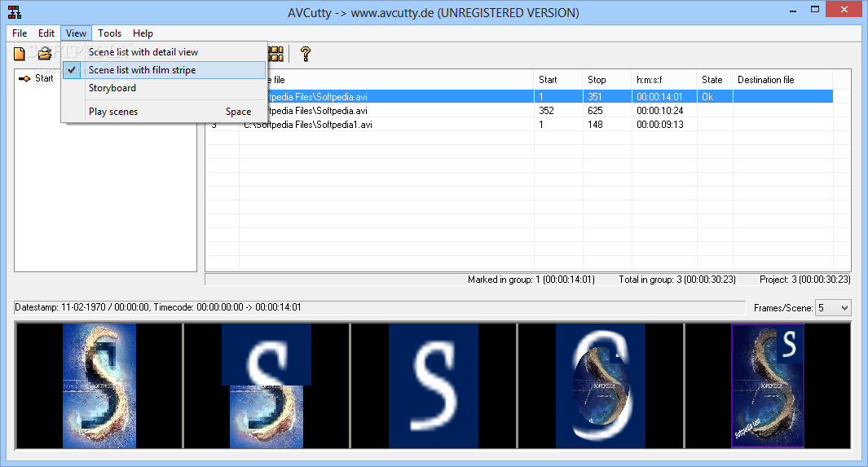Open the Help menu
This screenshot has height=467, width=868.
coord(143,33)
